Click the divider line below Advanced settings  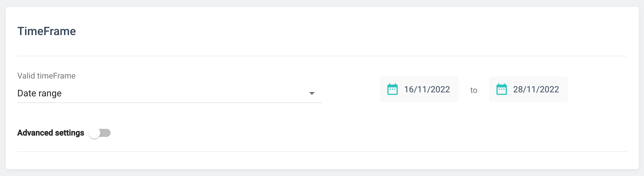pos(322,152)
